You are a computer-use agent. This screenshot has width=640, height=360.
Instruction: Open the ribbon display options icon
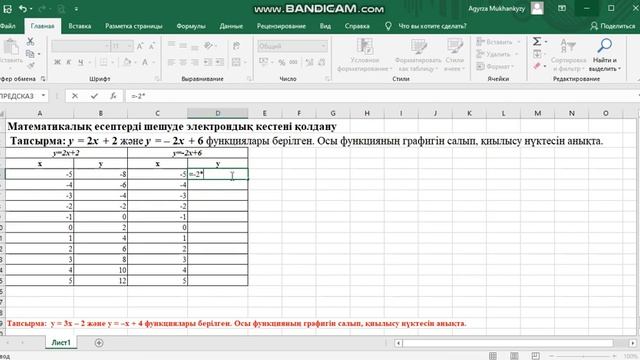click(x=562, y=9)
